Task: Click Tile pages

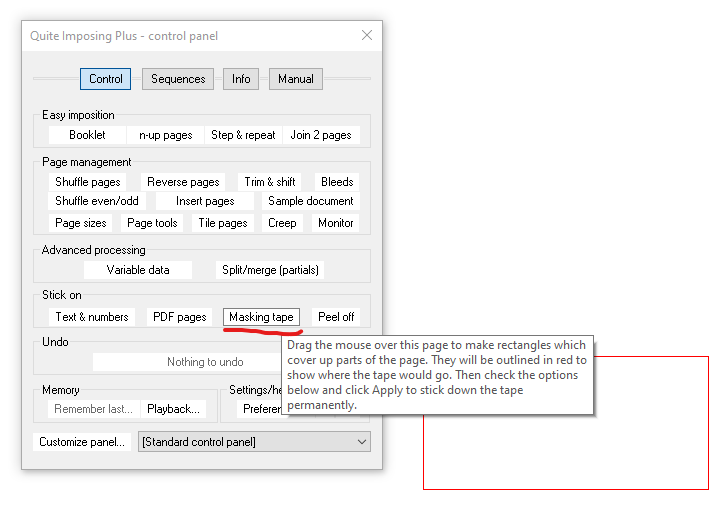Action: pos(223,223)
